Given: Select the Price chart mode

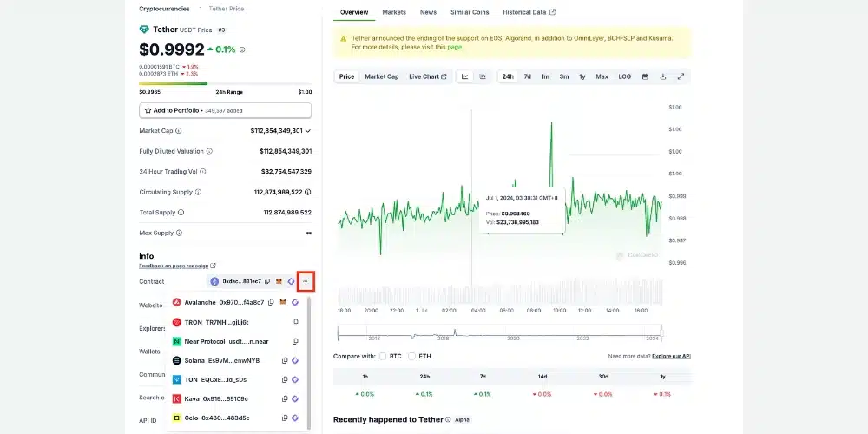Looking at the screenshot, I should coord(346,76).
